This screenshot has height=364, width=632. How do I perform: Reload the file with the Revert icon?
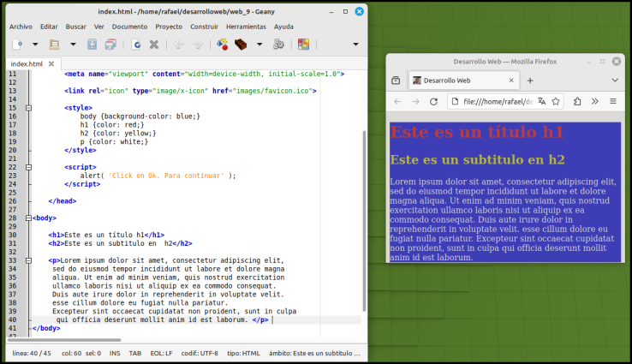(x=137, y=45)
